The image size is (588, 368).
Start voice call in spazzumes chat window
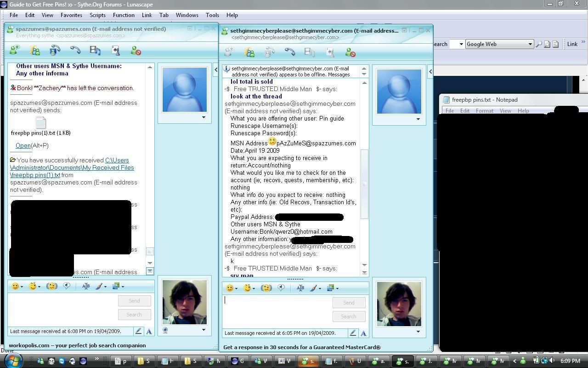[75, 50]
